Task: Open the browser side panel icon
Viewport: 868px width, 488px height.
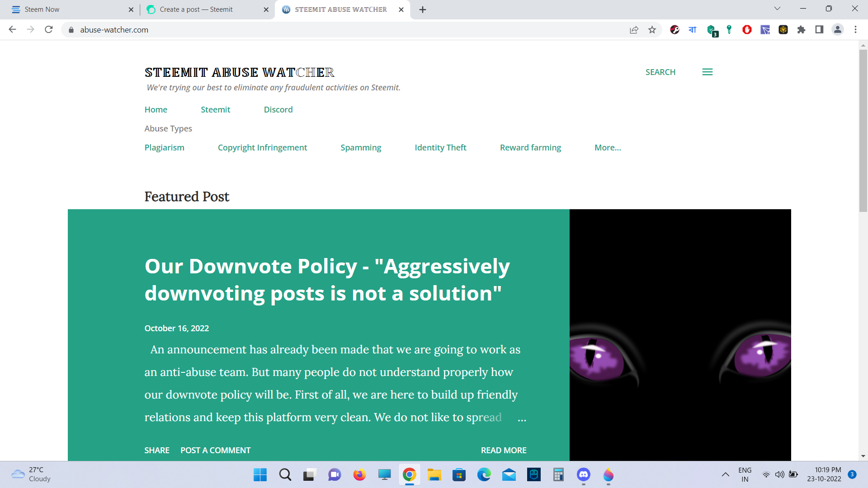Action: pos(819,30)
